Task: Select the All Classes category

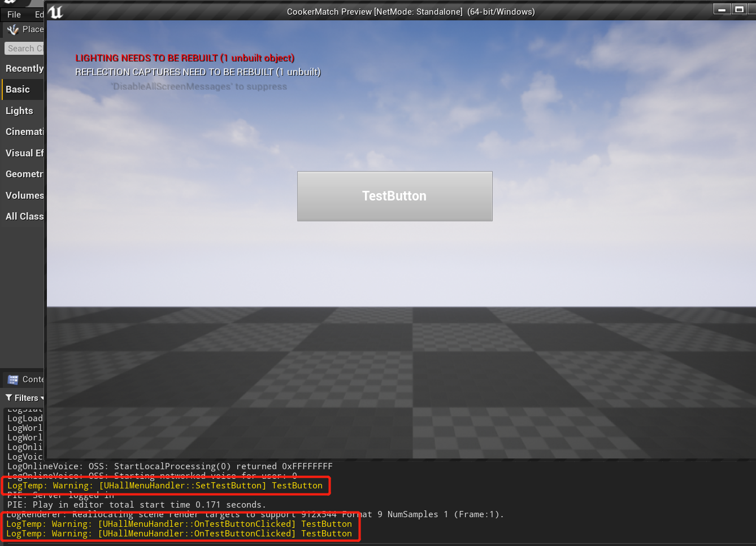Action: point(25,216)
